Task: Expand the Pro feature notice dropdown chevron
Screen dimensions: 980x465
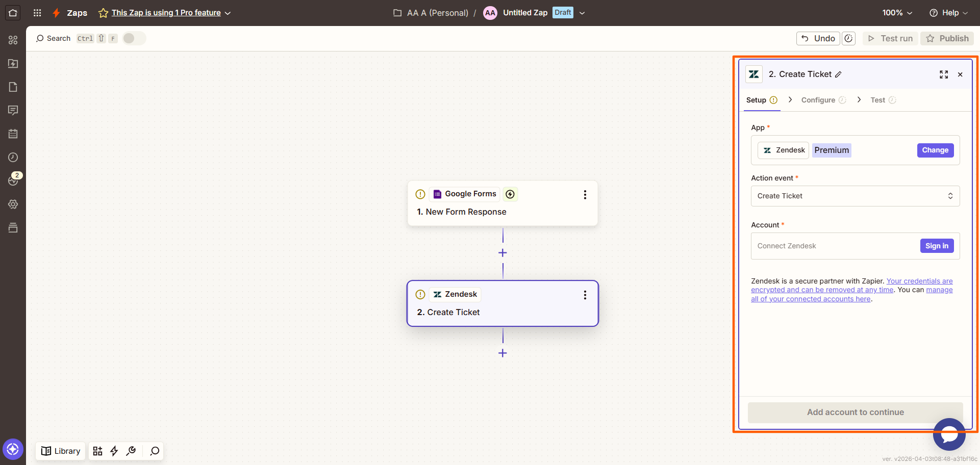Action: click(x=228, y=13)
